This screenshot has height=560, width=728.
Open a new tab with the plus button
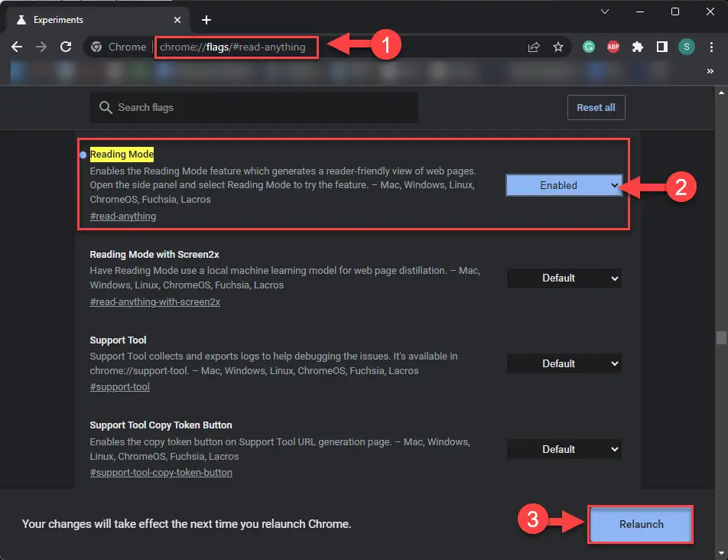(x=206, y=20)
